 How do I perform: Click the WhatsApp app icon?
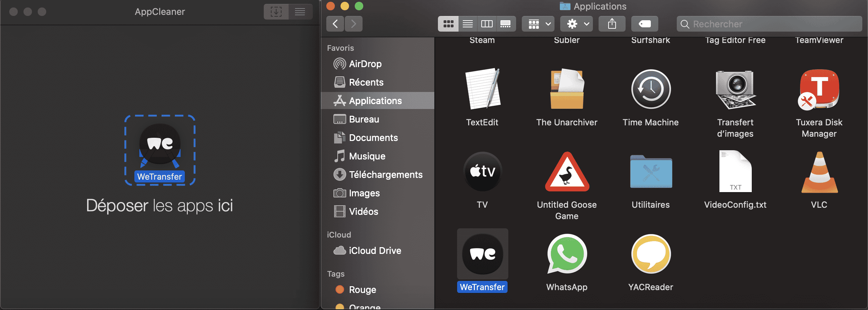coord(567,254)
